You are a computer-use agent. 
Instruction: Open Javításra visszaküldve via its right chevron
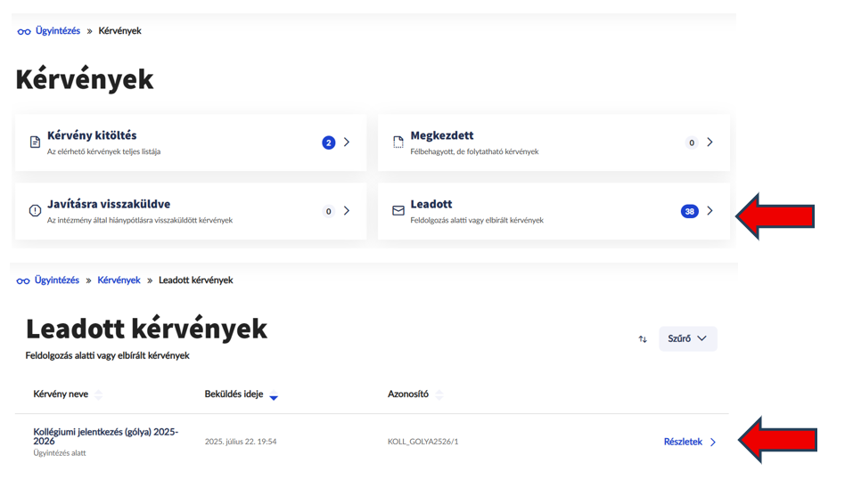[347, 211]
